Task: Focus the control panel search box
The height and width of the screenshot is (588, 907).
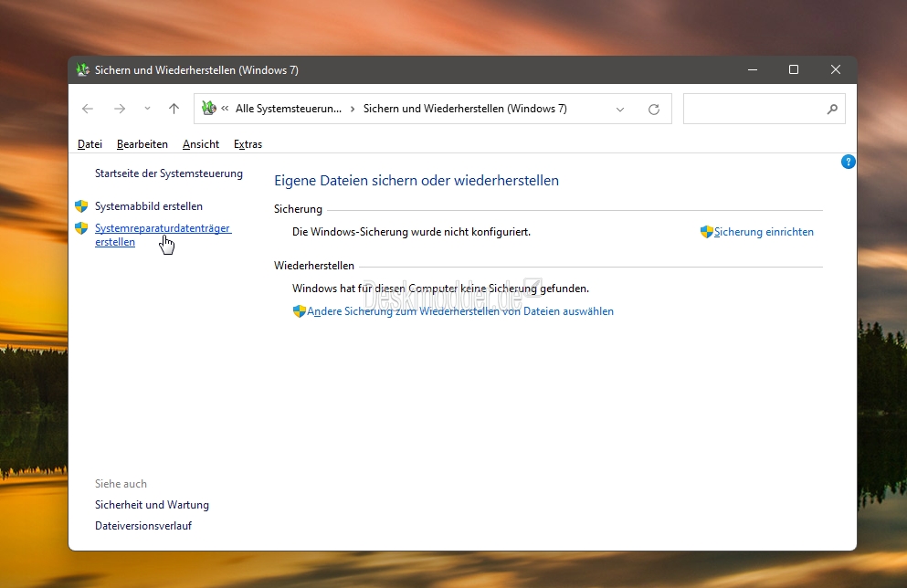Action: (765, 109)
